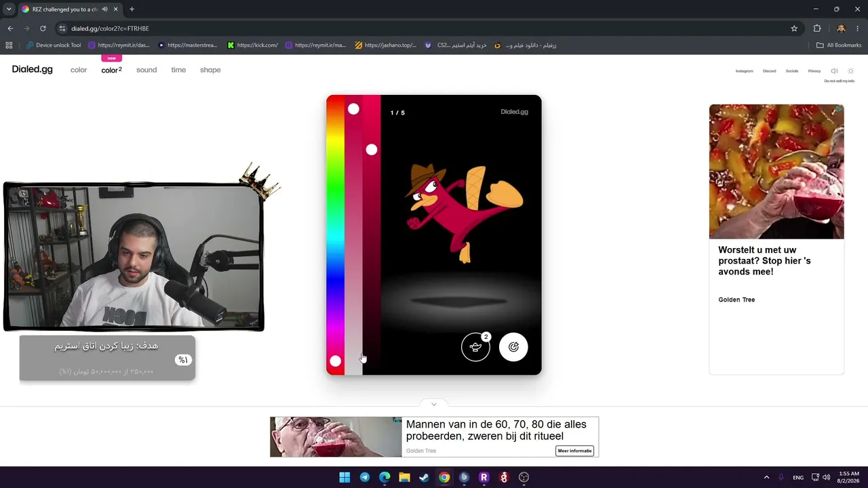Viewport: 868px width, 488px height.
Task: Launch Telegram from the taskbar
Action: click(x=365, y=477)
